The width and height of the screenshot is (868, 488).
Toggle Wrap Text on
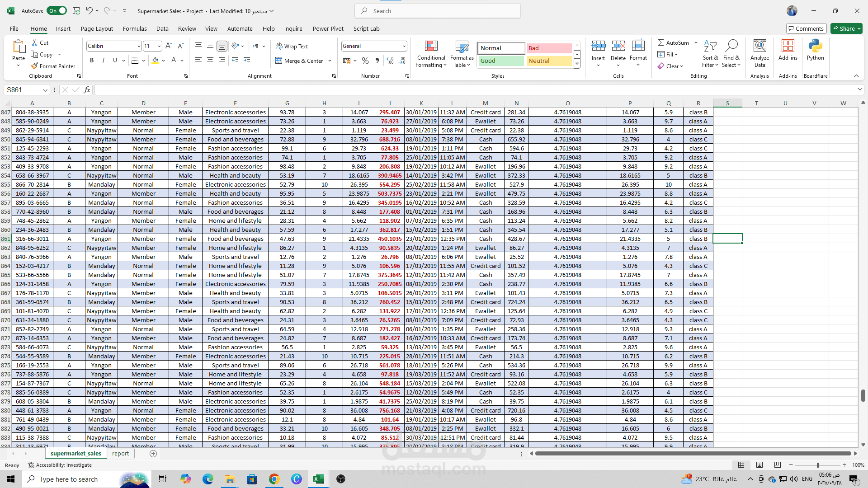click(292, 46)
